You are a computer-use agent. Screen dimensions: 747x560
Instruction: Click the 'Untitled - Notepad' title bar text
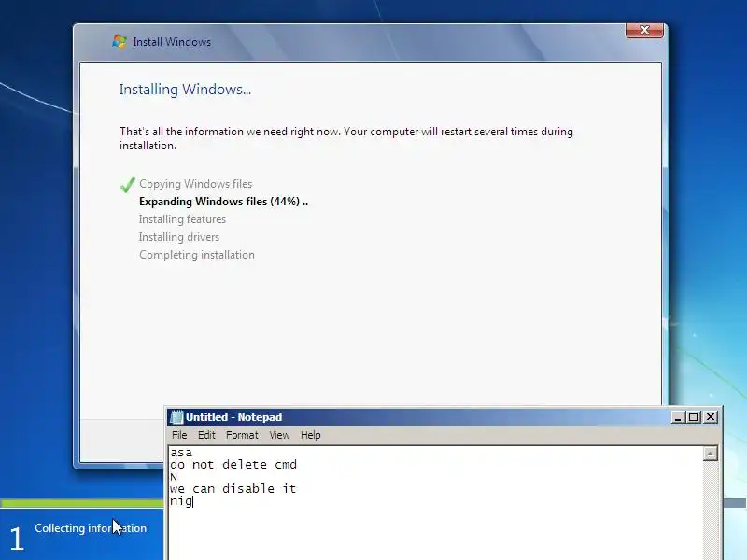tap(234, 417)
